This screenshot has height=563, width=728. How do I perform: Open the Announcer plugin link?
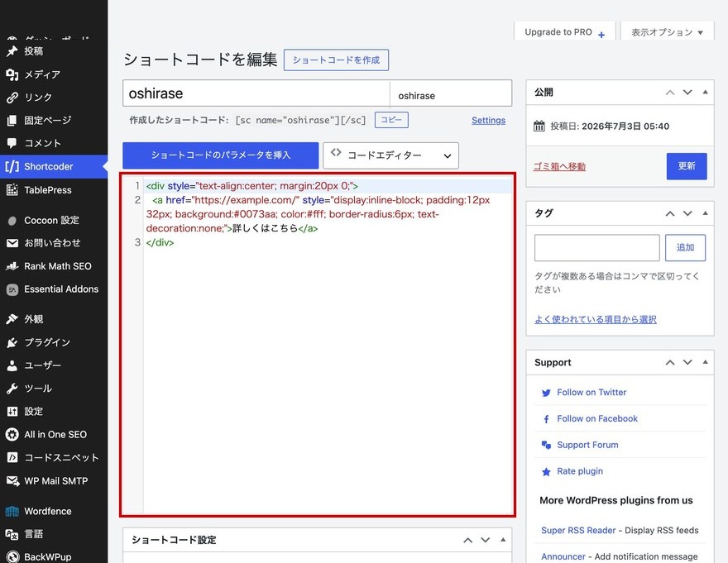(563, 556)
